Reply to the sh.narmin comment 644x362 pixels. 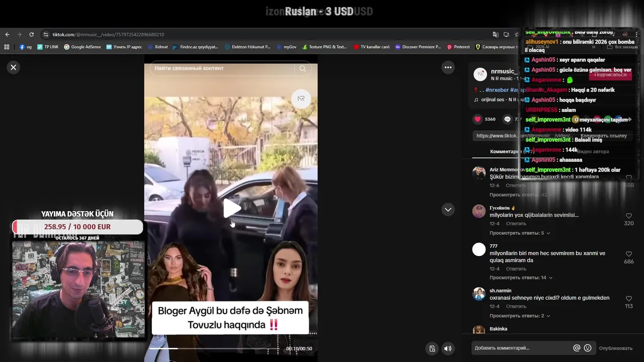click(516, 306)
